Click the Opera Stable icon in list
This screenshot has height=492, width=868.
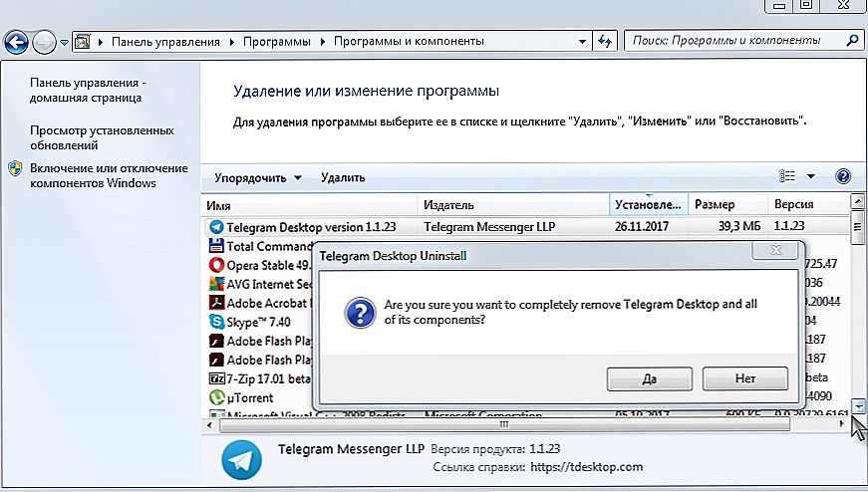pyautogui.click(x=216, y=265)
